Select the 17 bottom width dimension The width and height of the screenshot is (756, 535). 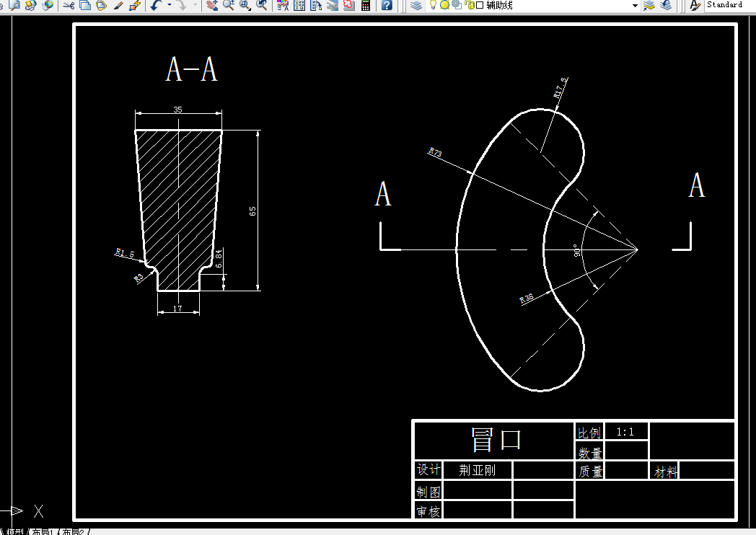point(177,309)
